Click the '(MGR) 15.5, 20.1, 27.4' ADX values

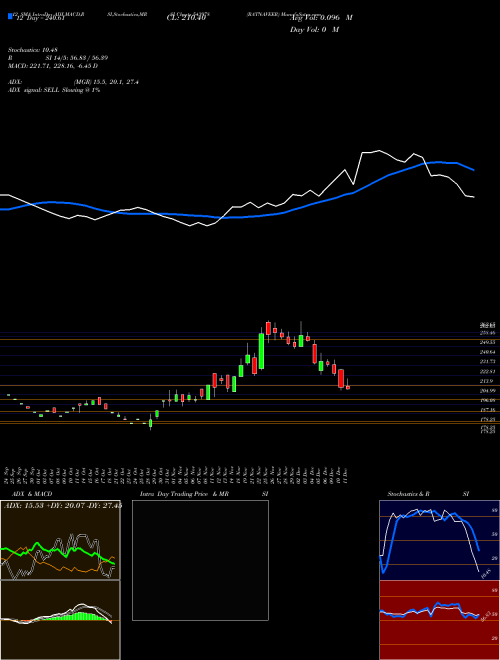tap(106, 82)
